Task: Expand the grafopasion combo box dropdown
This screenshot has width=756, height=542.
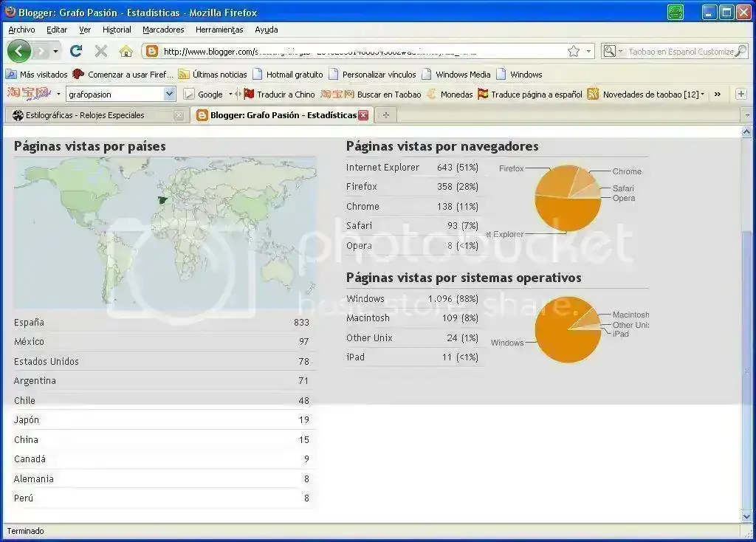Action: [169, 94]
